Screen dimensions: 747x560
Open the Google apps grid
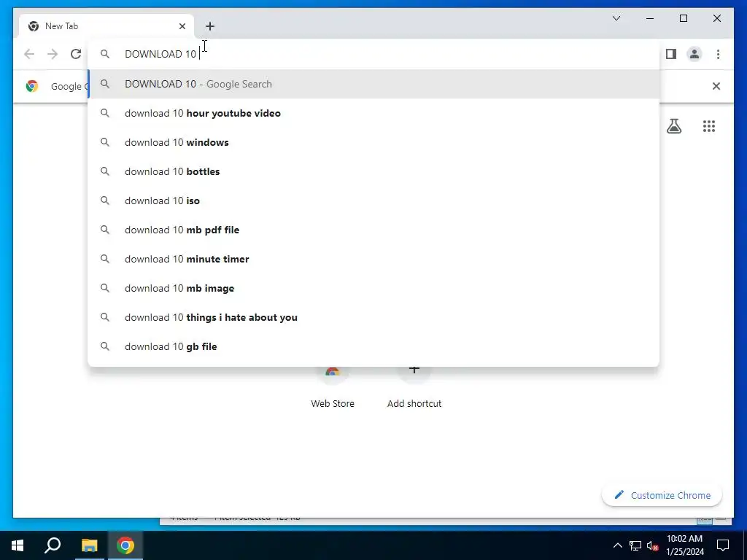pyautogui.click(x=708, y=126)
